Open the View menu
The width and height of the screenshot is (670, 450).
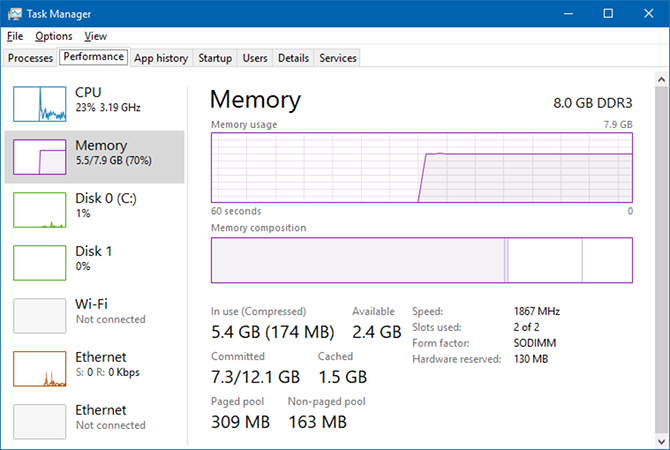pos(96,36)
